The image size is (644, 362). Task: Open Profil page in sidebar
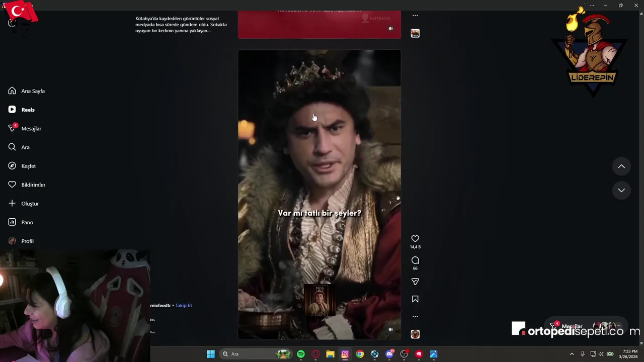click(21, 241)
